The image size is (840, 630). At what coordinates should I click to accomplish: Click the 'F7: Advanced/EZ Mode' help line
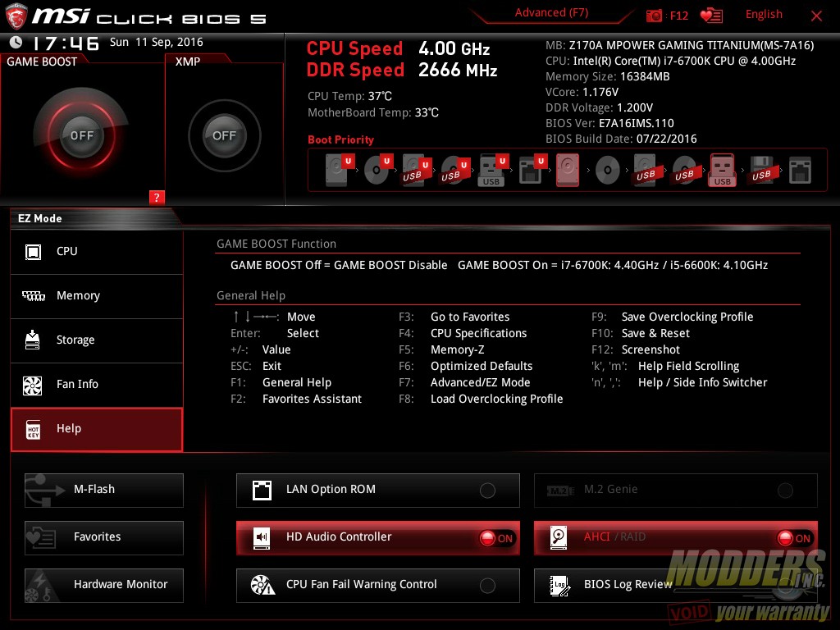tap(464, 382)
